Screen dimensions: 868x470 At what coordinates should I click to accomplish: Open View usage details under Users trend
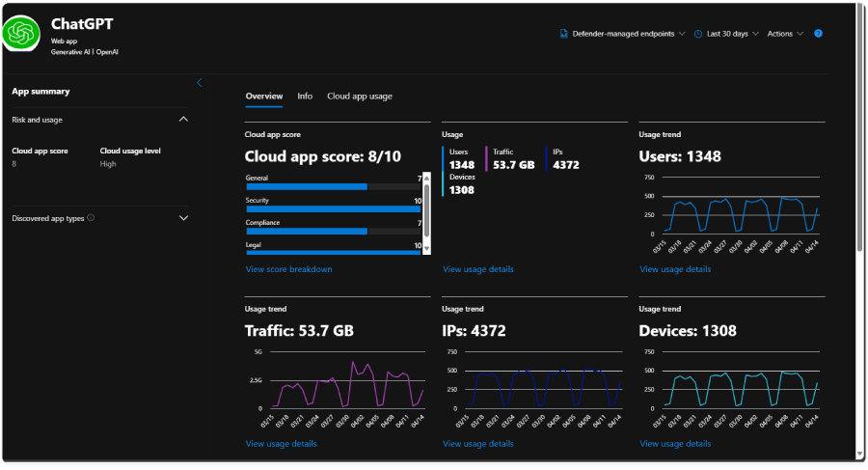(x=675, y=269)
